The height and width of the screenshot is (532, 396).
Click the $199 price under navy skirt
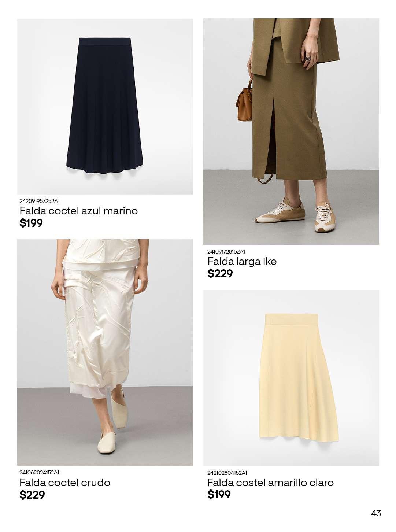pyautogui.click(x=31, y=223)
